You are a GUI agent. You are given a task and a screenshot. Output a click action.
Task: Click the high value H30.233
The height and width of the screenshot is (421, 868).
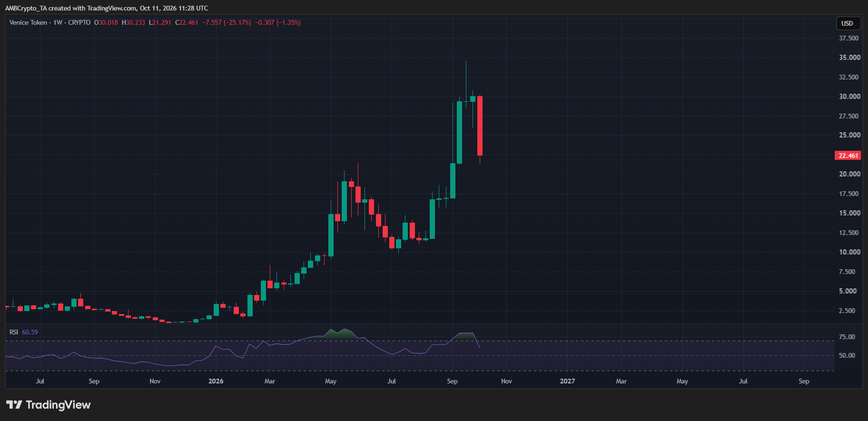pos(133,22)
